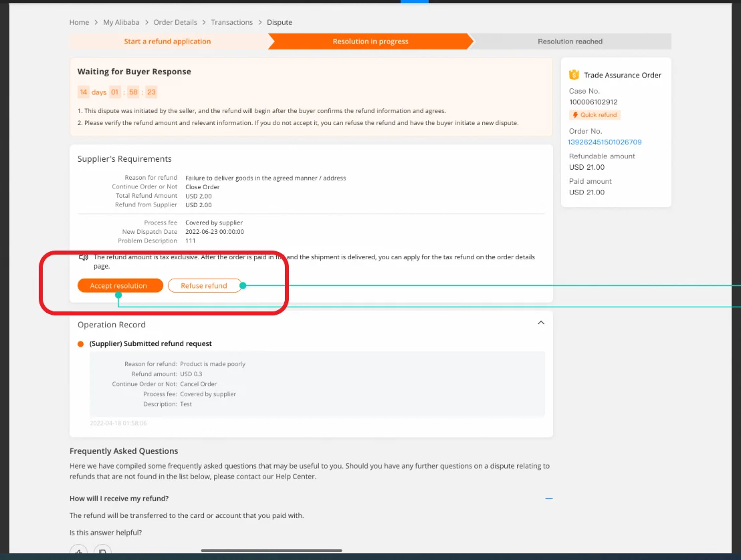Click 'Is this answer helpful?' text
The height and width of the screenshot is (560, 741).
tap(106, 533)
